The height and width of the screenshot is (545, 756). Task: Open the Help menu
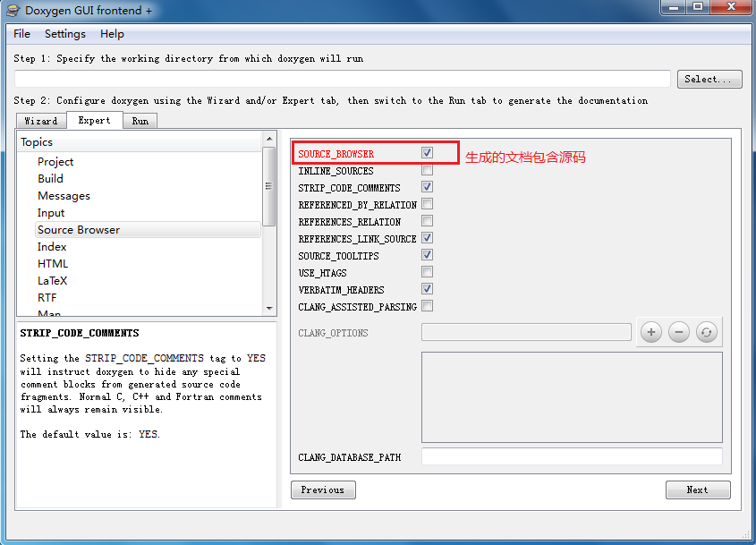pyautogui.click(x=112, y=34)
